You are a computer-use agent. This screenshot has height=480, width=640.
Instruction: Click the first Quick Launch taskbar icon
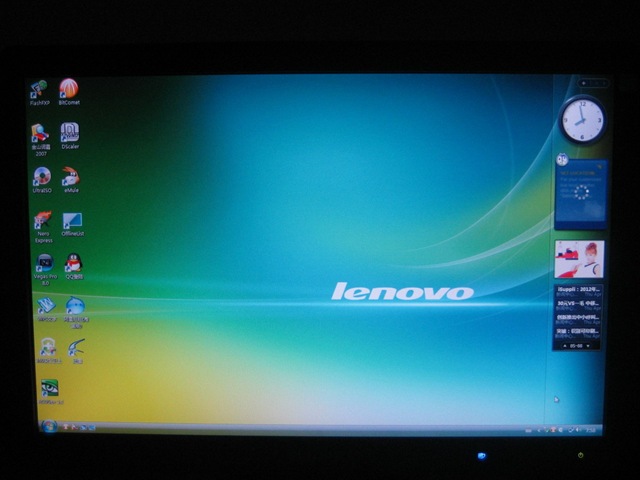tap(65, 427)
